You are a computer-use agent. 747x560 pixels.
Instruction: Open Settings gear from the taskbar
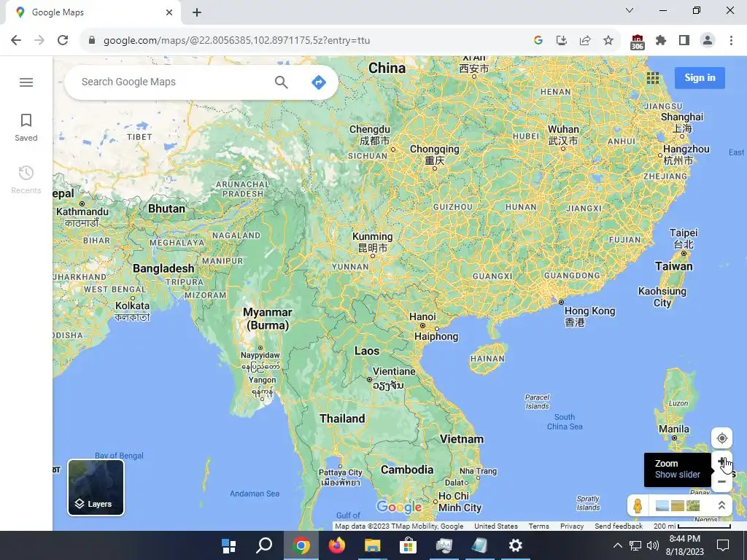[516, 545]
